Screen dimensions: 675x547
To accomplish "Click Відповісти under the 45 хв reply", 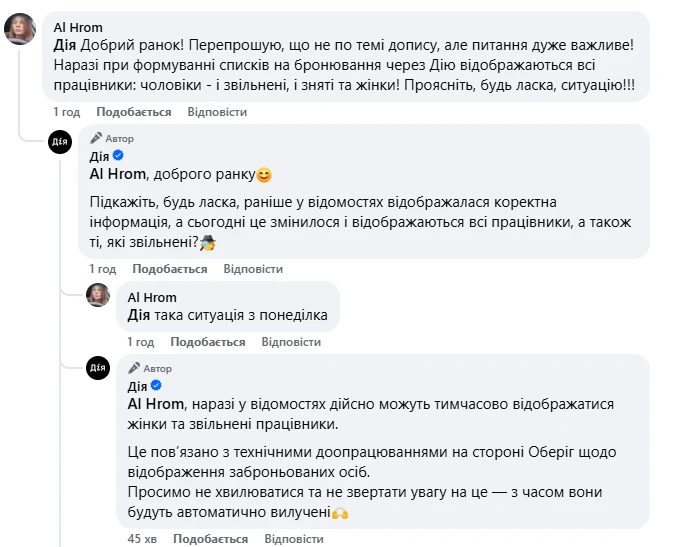I will [x=294, y=539].
